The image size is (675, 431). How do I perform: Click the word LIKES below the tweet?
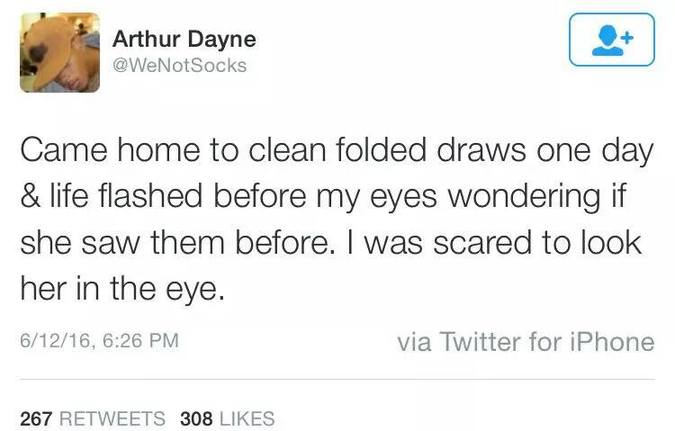[x=245, y=419]
